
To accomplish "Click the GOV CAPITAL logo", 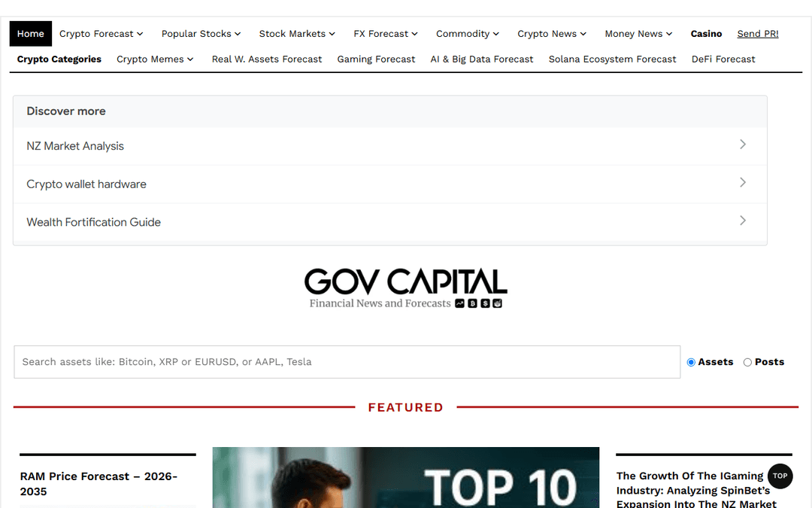I will (x=405, y=287).
